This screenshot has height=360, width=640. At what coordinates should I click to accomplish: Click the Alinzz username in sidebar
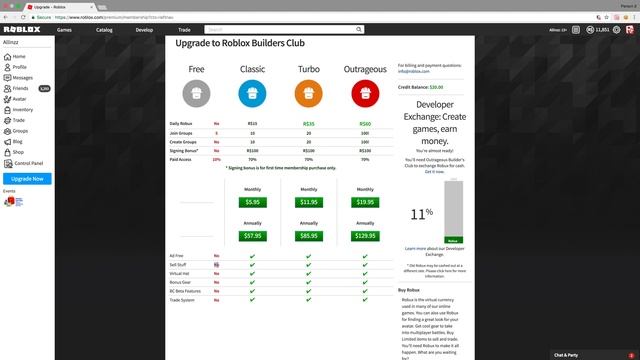[11, 42]
